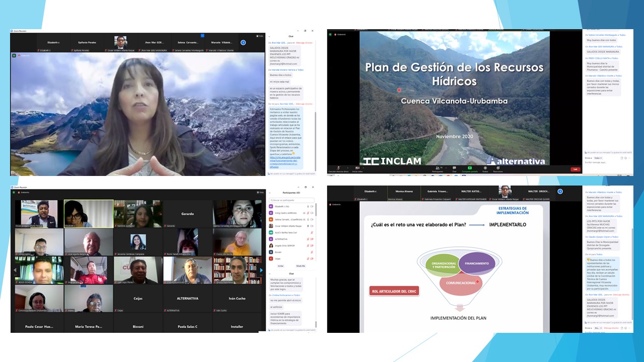Unmute microphone in Plan de Gestión window
644x362 pixels.
coord(339,168)
